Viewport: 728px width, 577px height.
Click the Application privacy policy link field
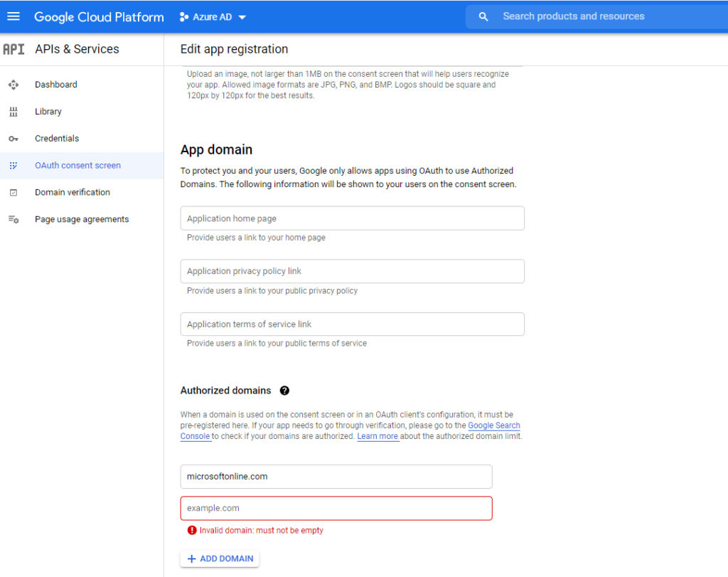(353, 271)
